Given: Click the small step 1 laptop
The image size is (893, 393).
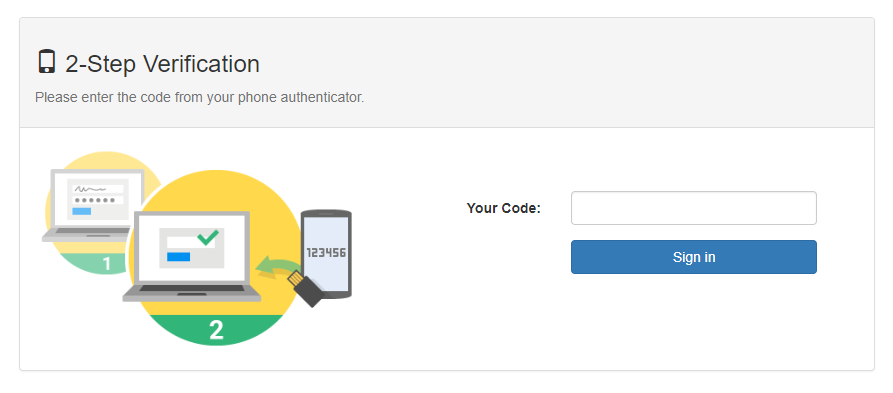Looking at the screenshot, I should [92, 205].
